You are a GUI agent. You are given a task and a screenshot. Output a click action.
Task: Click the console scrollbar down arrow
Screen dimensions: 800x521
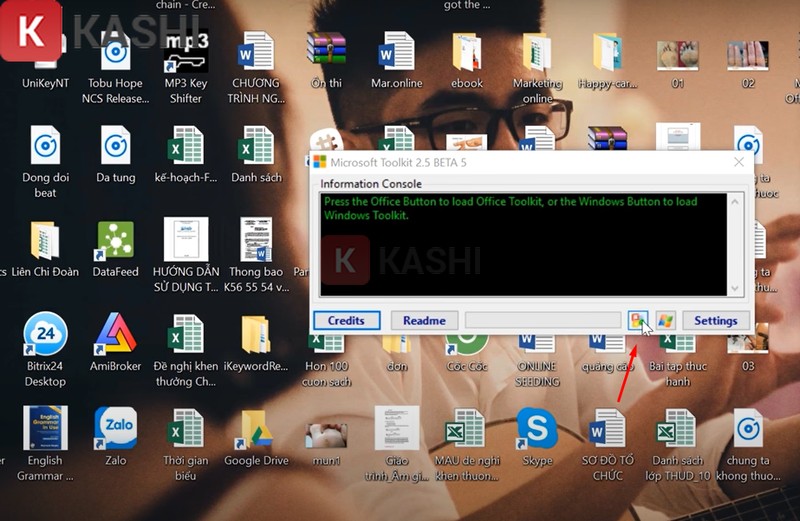click(737, 289)
